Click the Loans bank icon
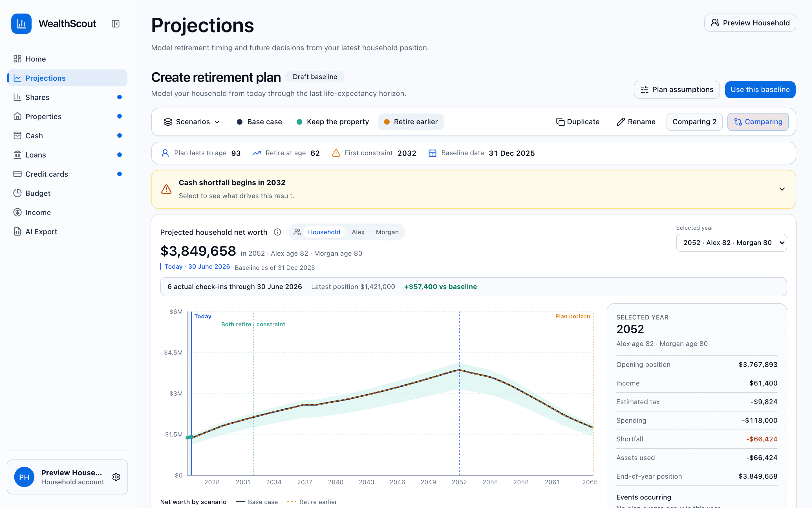812x508 pixels. coord(17,155)
